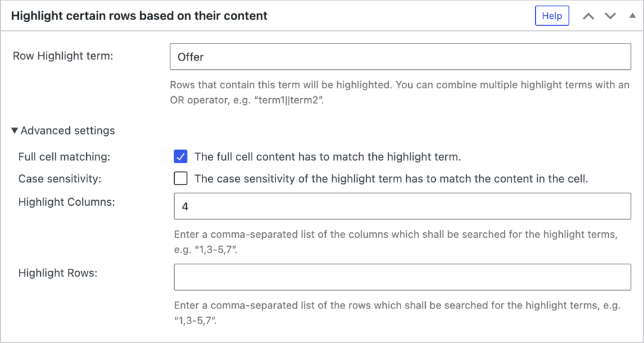The height and width of the screenshot is (343, 644).
Task: Click the Row Highlight term field containing Offer
Action: 400,57
